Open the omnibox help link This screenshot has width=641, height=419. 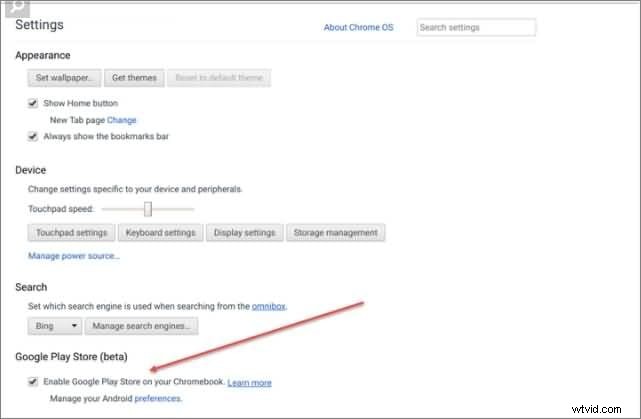(x=269, y=306)
